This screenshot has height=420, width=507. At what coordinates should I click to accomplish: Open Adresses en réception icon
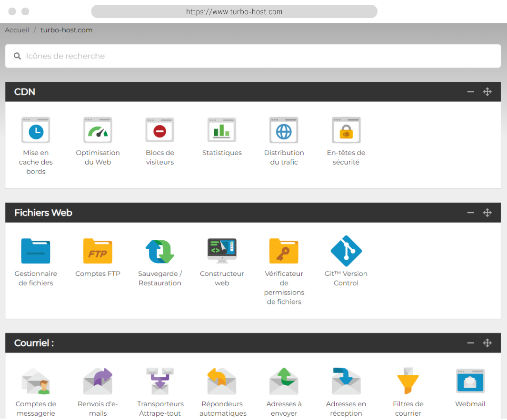point(346,381)
